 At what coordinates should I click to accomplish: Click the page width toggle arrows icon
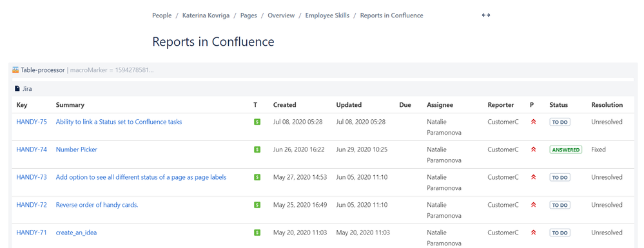click(x=486, y=15)
